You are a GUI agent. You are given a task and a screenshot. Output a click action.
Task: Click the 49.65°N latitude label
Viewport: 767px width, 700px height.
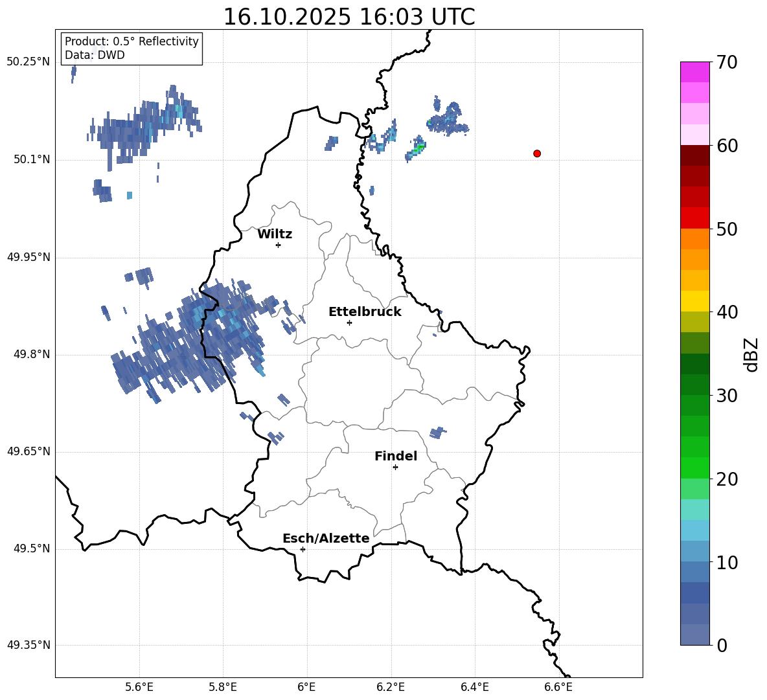point(29,451)
